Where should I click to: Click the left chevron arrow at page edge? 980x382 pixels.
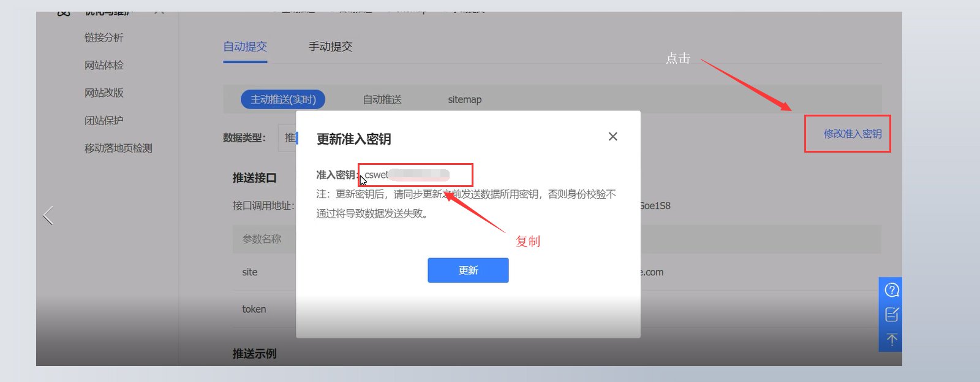(x=48, y=215)
